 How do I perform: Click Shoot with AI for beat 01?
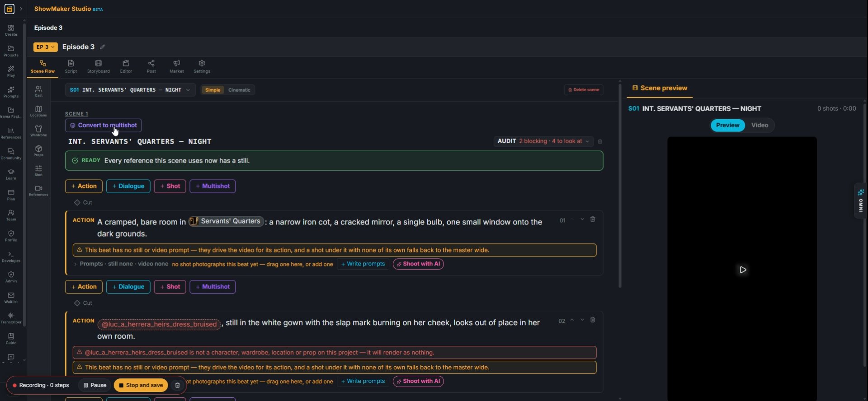(418, 264)
